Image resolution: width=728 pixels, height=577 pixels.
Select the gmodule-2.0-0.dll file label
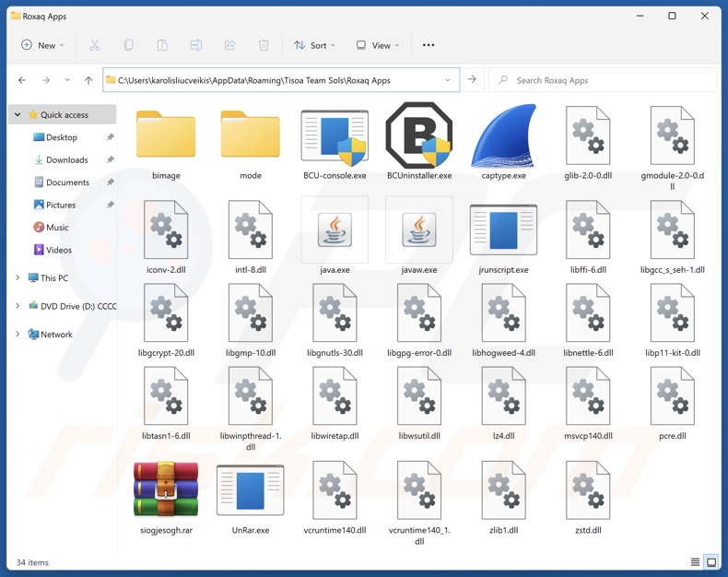point(673,181)
